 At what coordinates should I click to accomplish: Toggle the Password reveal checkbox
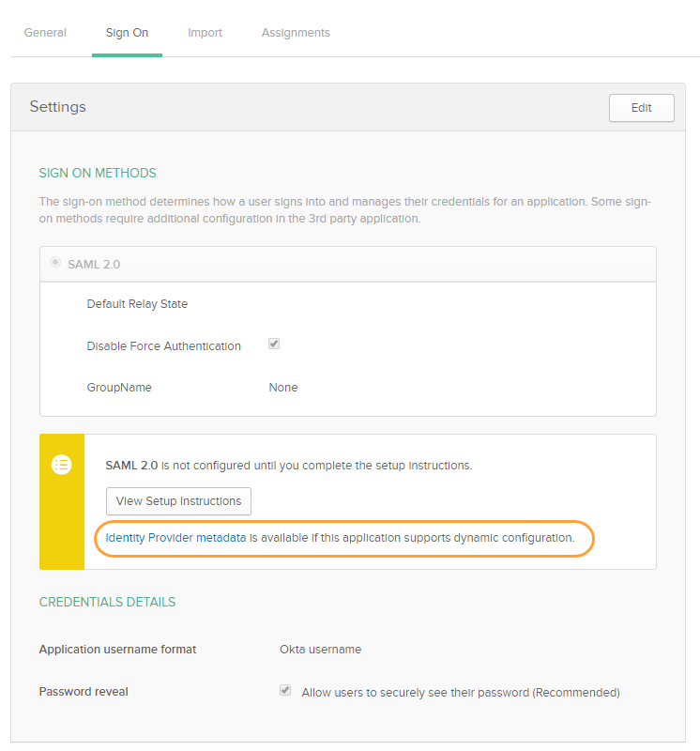(285, 691)
